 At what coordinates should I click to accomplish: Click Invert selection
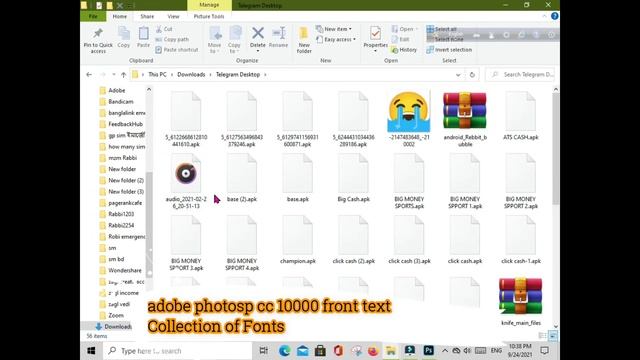tap(449, 50)
